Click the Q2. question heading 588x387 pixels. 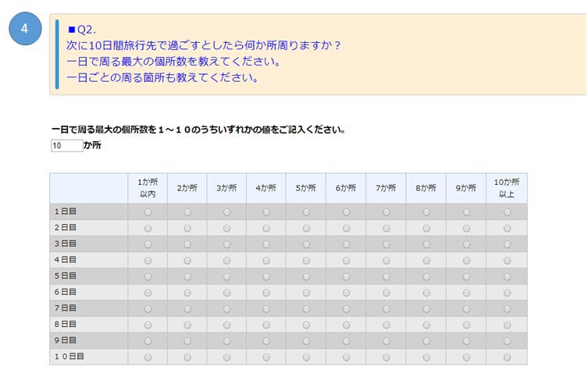coord(82,30)
